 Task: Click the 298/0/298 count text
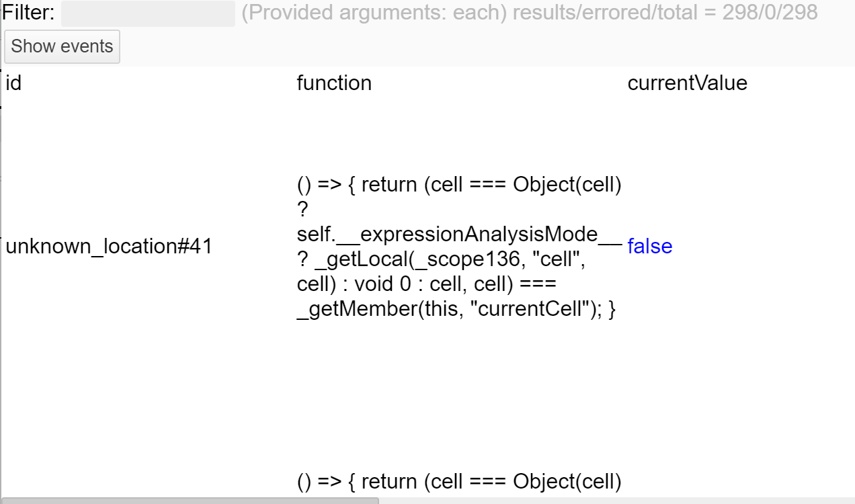pyautogui.click(x=770, y=13)
